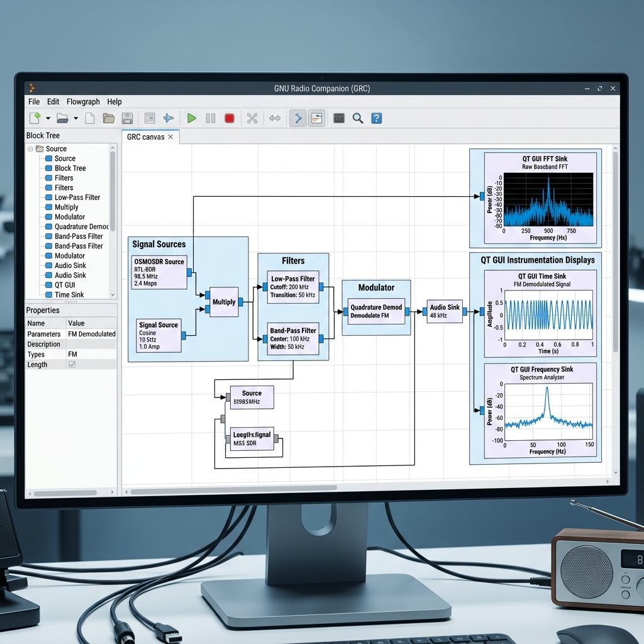Click the QT GUI Time Sink waveform plot
Viewport: 644px width, 644px height.
coord(548,314)
